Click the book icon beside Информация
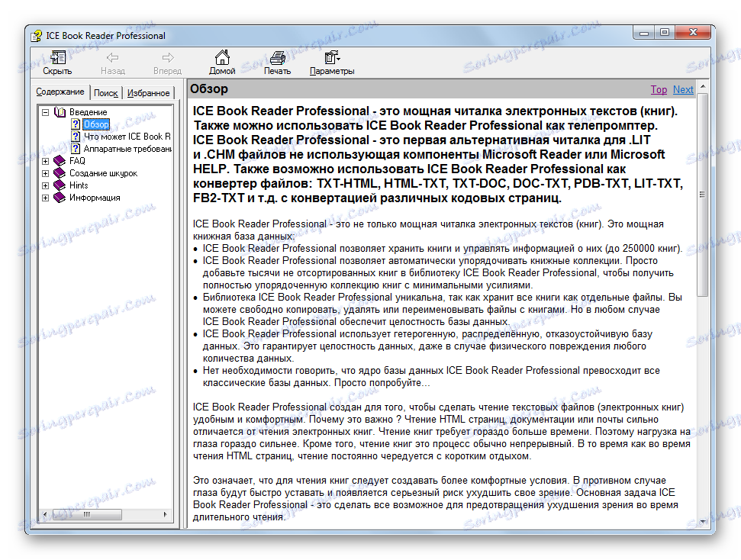 pos(60,198)
